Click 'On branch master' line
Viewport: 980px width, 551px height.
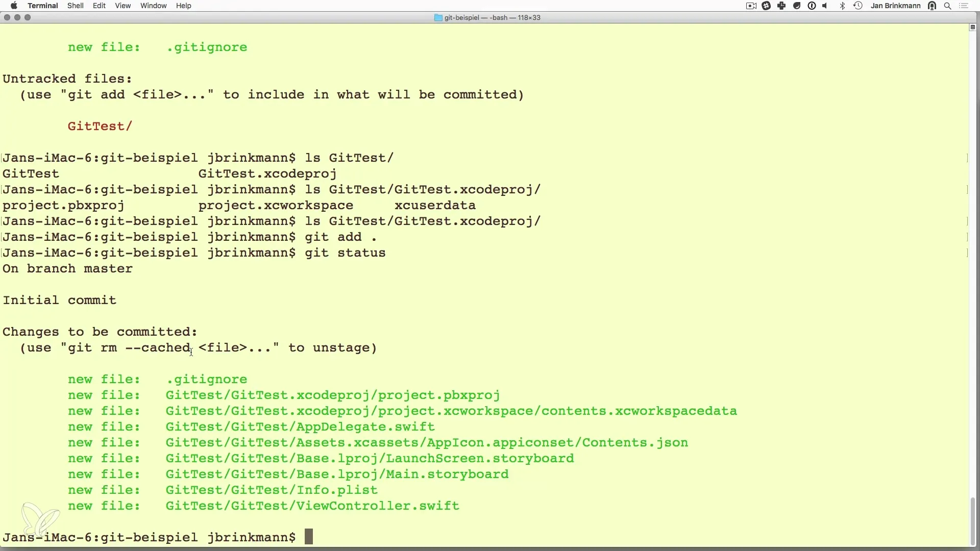(x=67, y=268)
